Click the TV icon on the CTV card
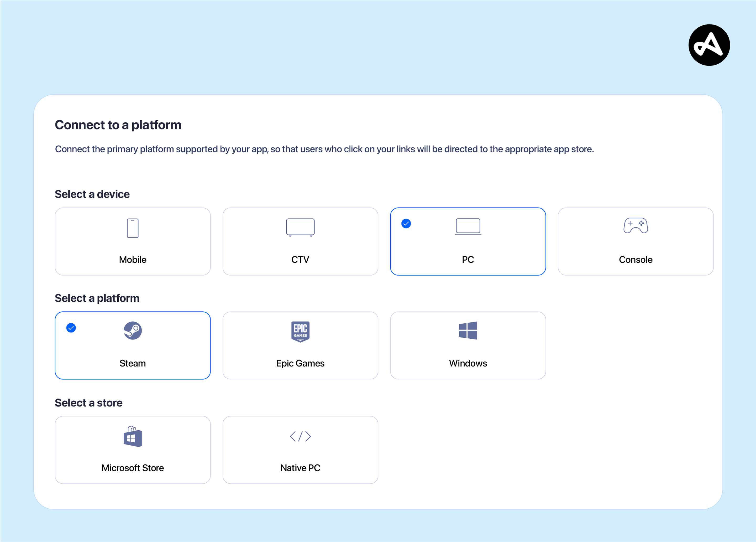Viewport: 756px width, 542px height. [300, 227]
